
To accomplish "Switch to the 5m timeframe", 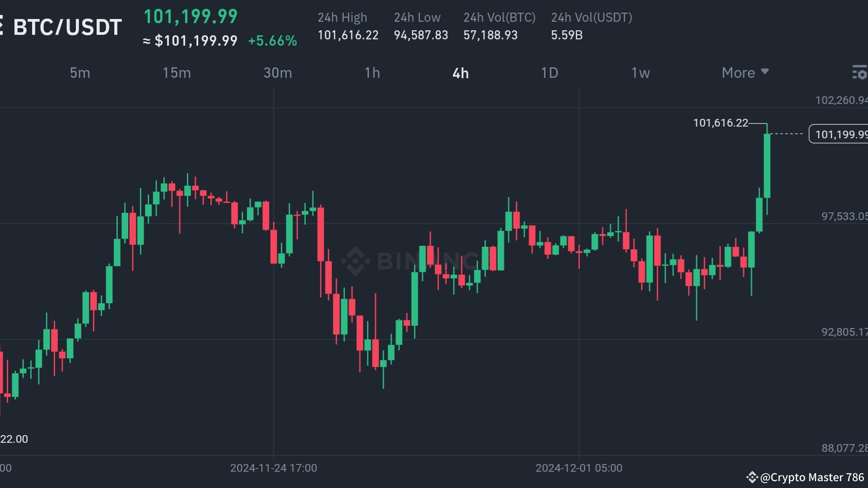I will pyautogui.click(x=79, y=73).
